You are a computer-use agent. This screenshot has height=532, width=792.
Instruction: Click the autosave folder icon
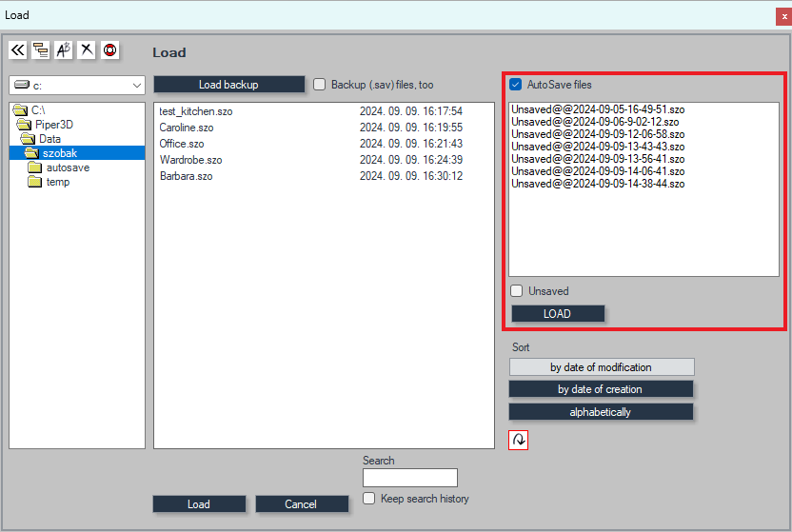point(35,167)
